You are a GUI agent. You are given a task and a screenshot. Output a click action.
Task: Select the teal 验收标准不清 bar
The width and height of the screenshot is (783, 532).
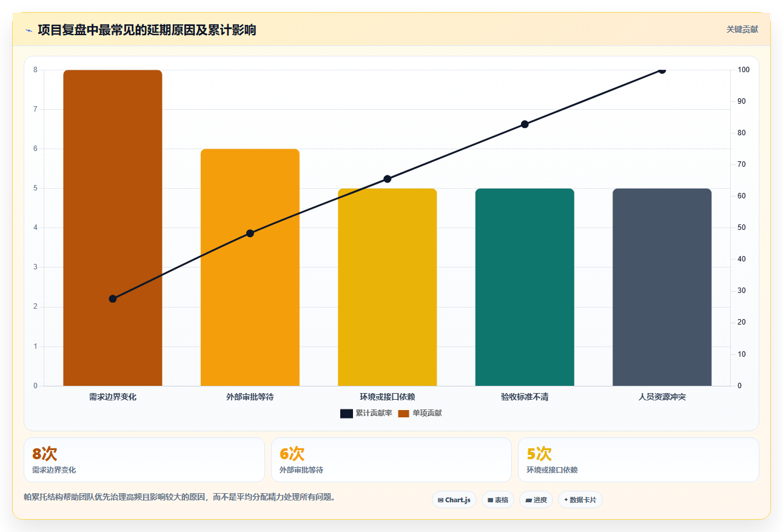tap(525, 287)
